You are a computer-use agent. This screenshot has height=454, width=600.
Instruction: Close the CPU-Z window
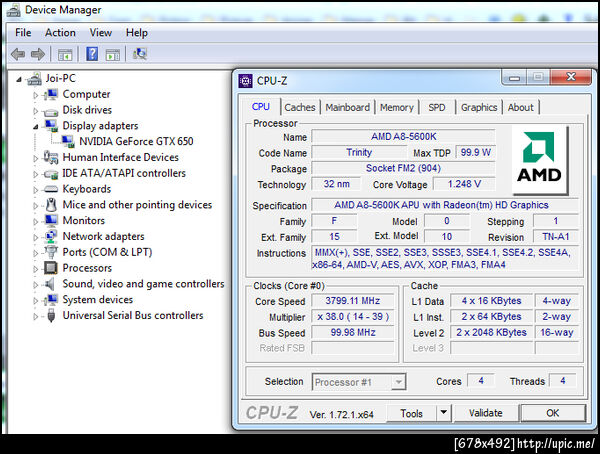point(571,77)
